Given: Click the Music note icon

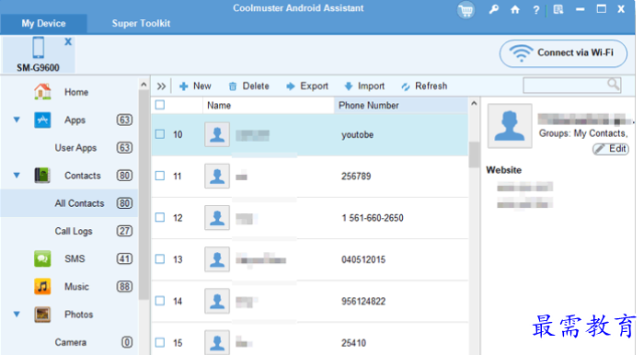Looking at the screenshot, I should click(x=42, y=286).
